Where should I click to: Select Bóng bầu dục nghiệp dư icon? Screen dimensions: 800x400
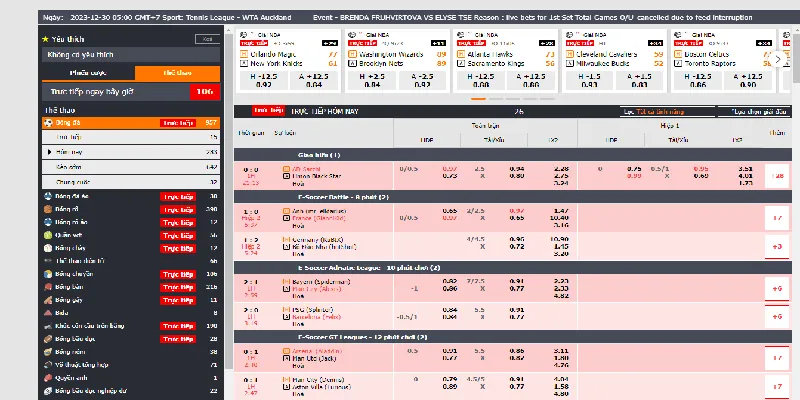pyautogui.click(x=48, y=391)
